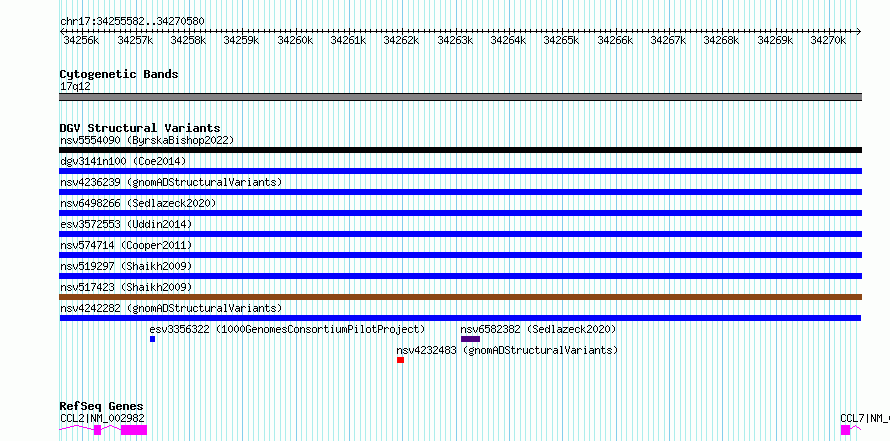Click the 34266k ruler tick label

615,40
